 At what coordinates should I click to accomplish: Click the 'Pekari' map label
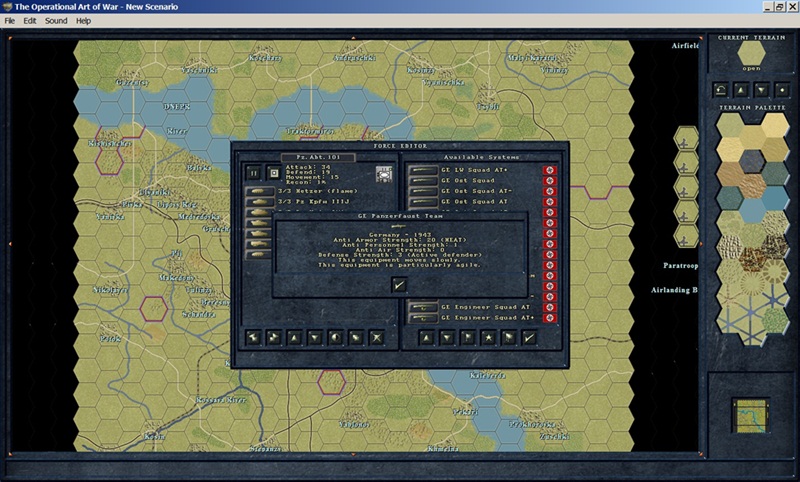465,412
